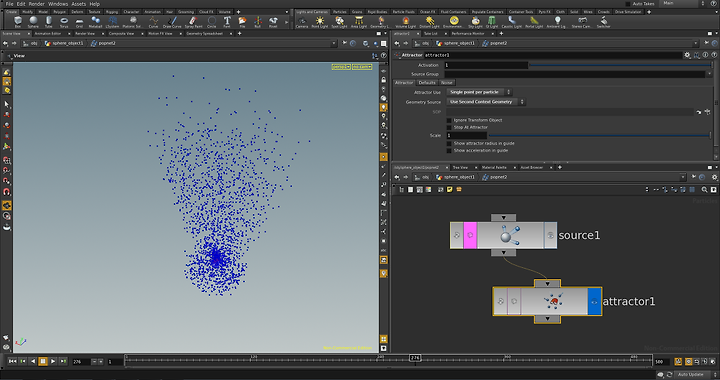Open the parameter pane gear menu
Screen dimensions: 720x380
tap(687, 55)
